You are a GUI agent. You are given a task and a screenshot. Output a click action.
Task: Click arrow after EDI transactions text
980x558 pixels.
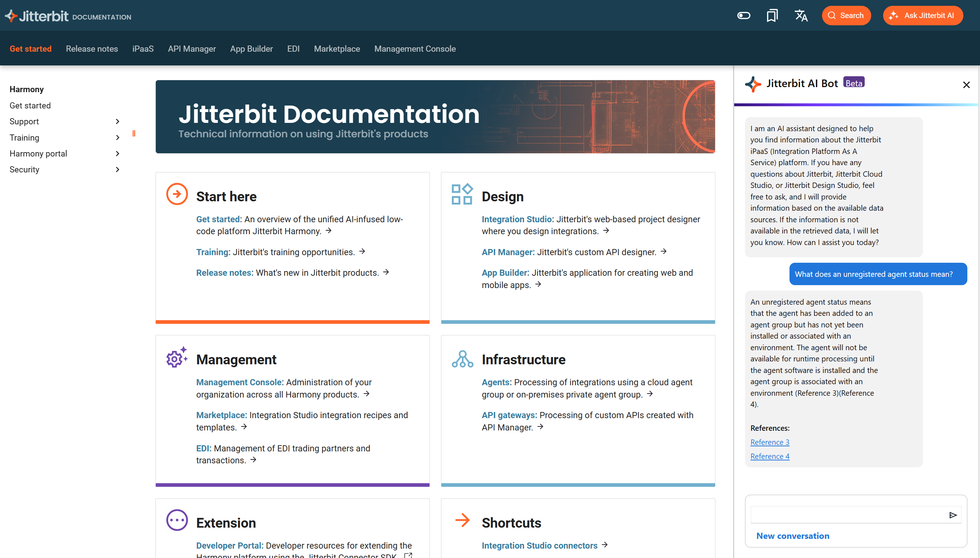tap(253, 460)
